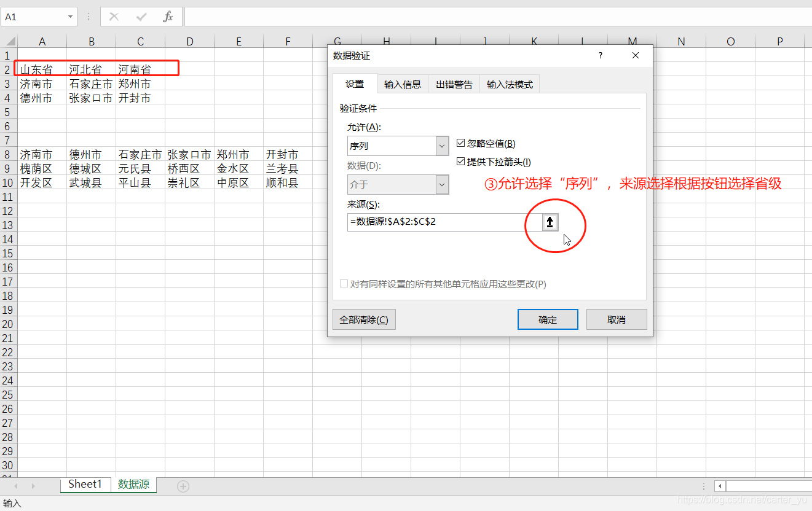Toggle 提供下拉箭头 checkbox
The width and height of the screenshot is (812, 511).
click(461, 162)
